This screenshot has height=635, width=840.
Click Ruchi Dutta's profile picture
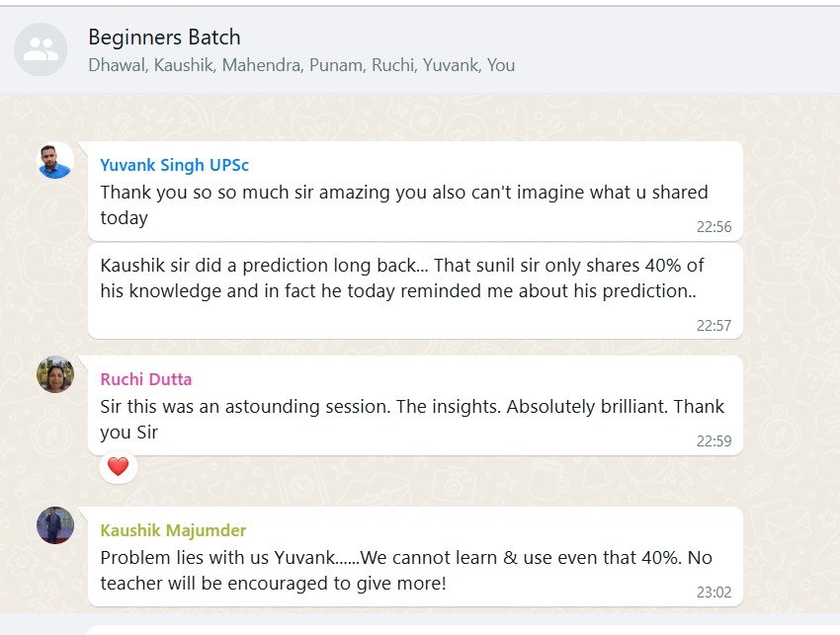55,374
